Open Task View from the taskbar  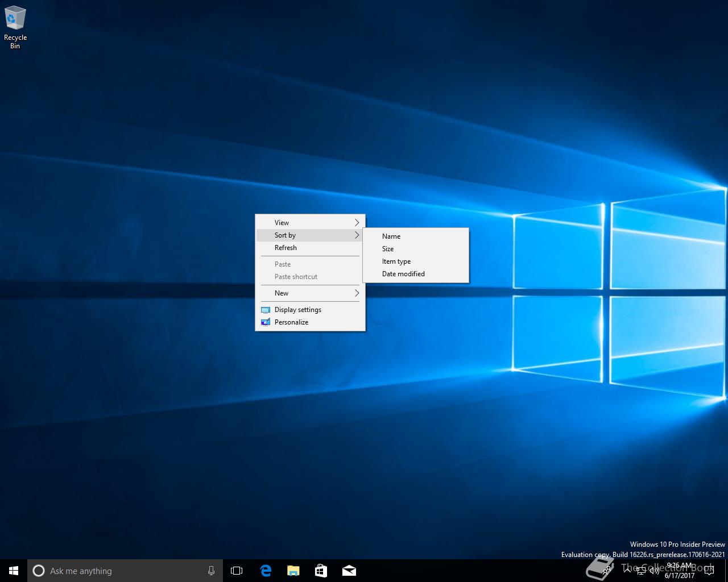(x=237, y=571)
